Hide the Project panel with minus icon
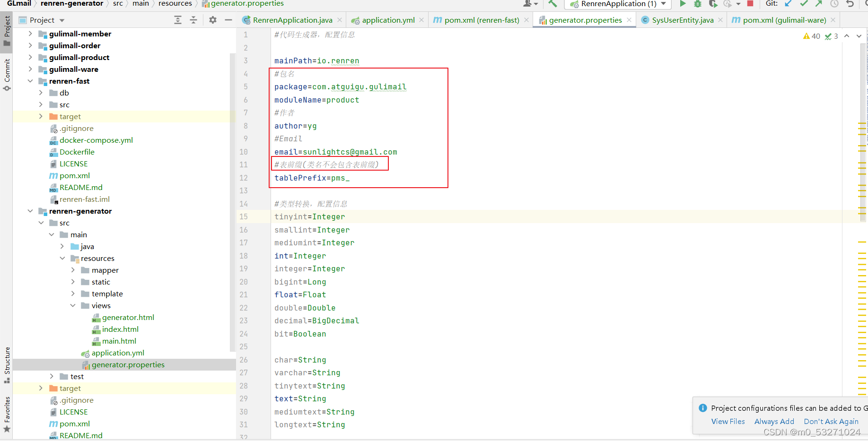The width and height of the screenshot is (868, 441). tap(228, 20)
